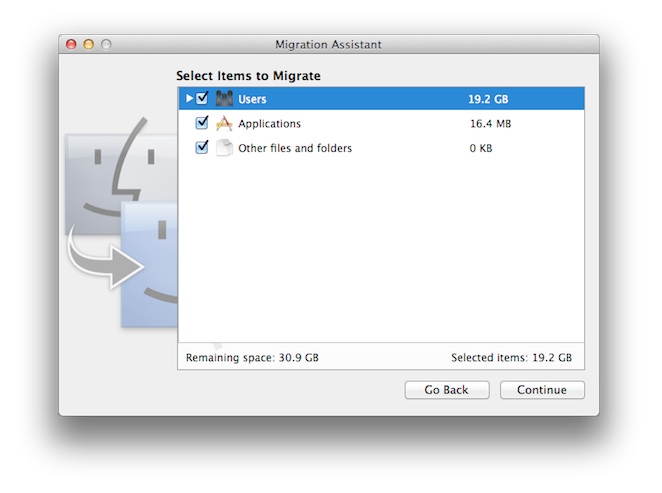Viewport: 662px width, 493px height.
Task: Click the Go Back button
Action: 447,390
